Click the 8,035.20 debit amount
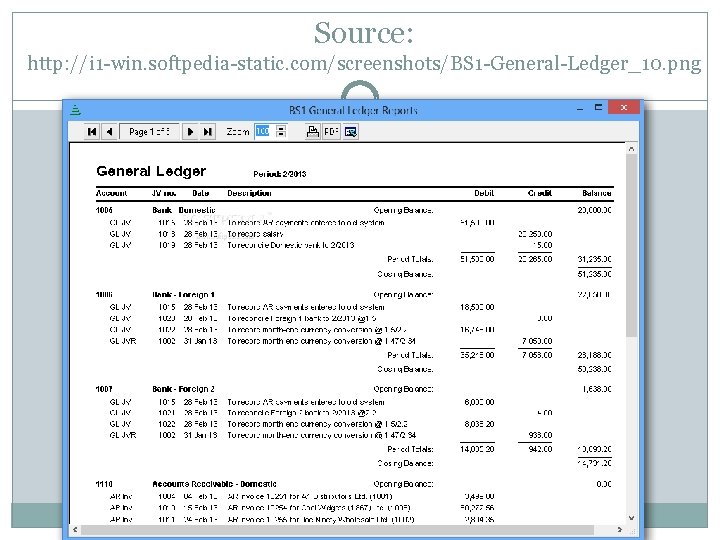Screen dimensions: 720x540 [479, 424]
